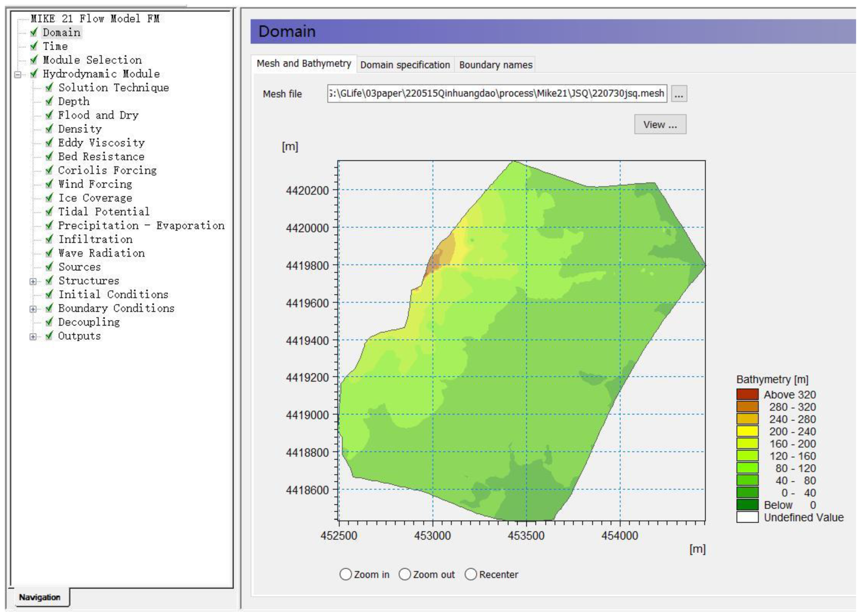
Task: Click the Mesh file path input field
Action: click(x=496, y=93)
